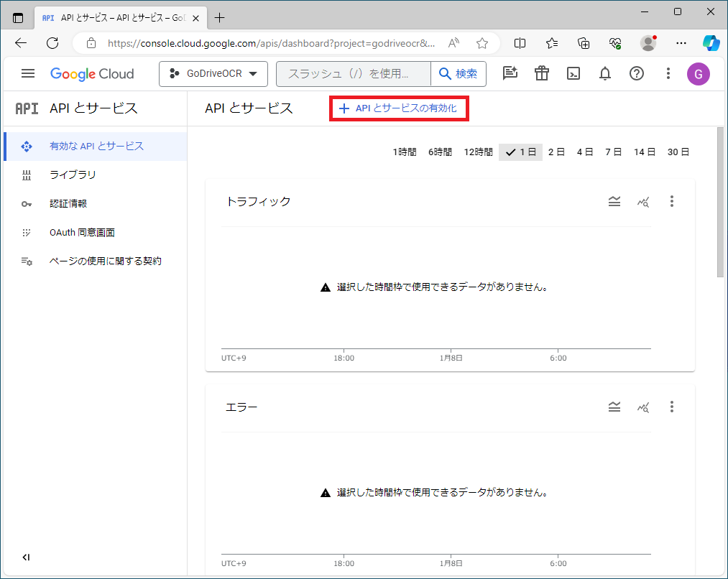Open トラフィック chart more options menu
The height and width of the screenshot is (579, 728).
672,201
